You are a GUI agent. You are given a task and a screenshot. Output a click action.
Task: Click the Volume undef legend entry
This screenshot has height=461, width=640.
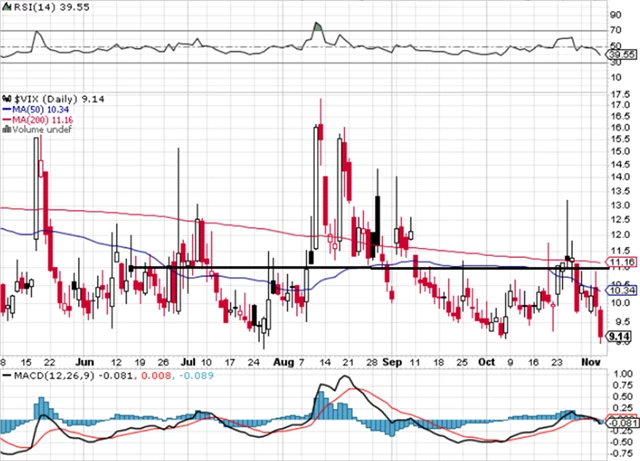click(38, 128)
